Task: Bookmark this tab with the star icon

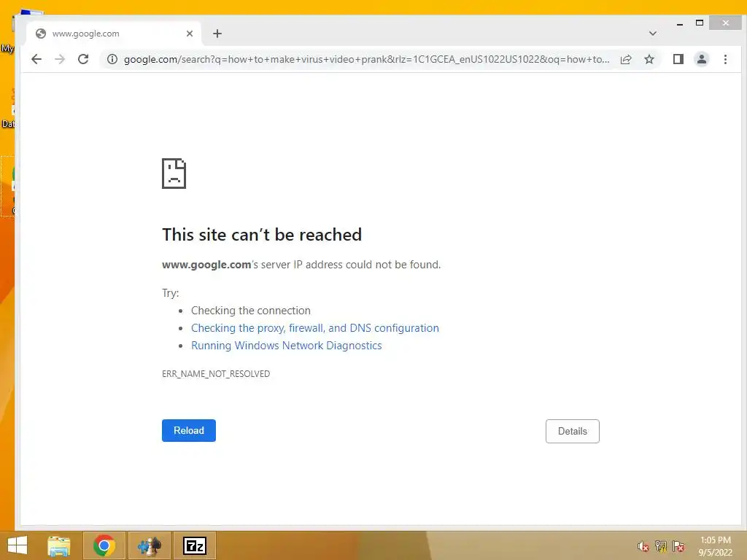Action: (649, 59)
